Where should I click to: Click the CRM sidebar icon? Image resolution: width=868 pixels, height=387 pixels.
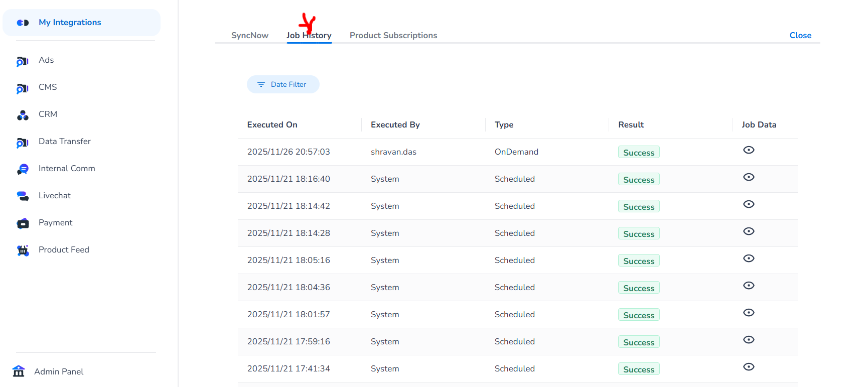pos(23,115)
